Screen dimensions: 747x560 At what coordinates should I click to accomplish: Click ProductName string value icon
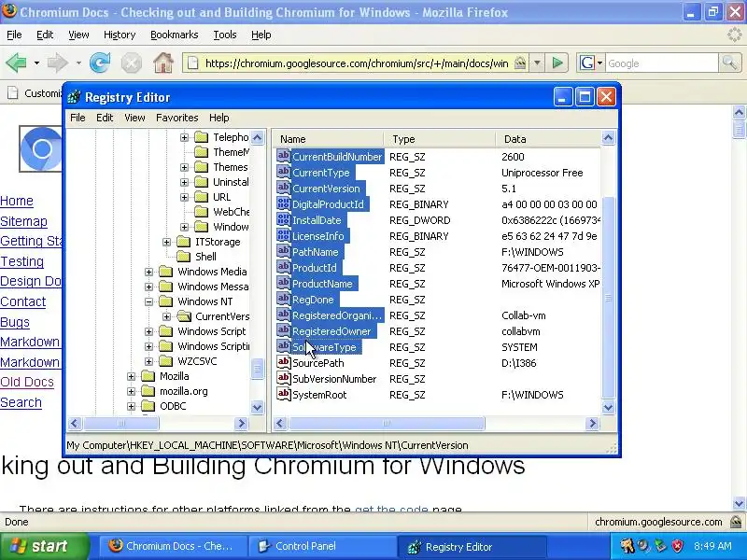pyautogui.click(x=284, y=284)
